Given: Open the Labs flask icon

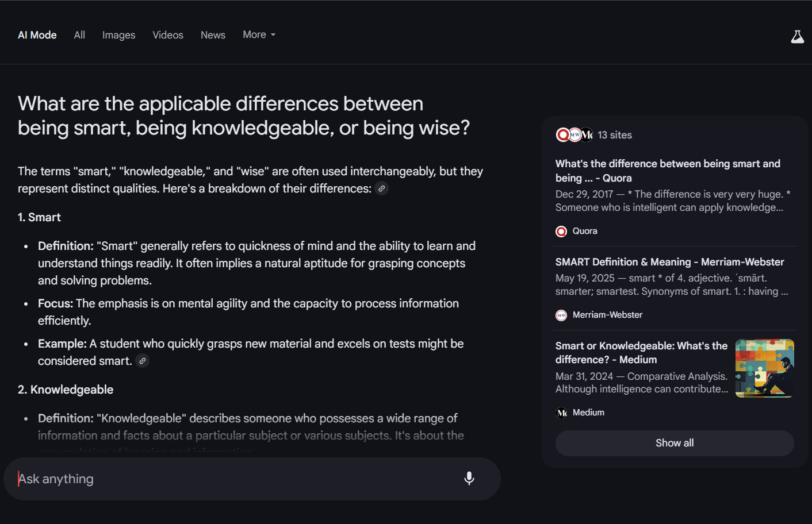Looking at the screenshot, I should pos(797,37).
